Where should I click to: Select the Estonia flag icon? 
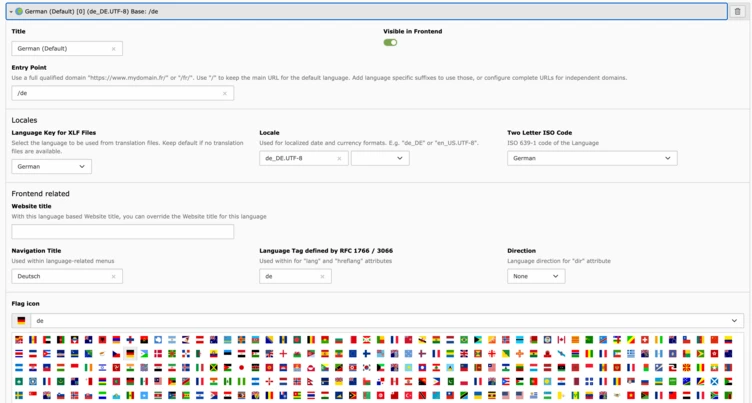[227, 354]
